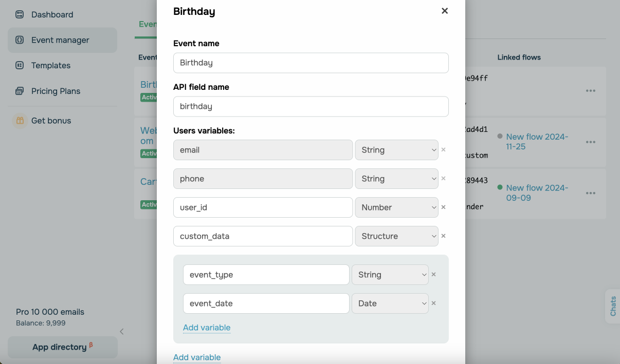Open the event_date Date type dropdown
This screenshot has height=364, width=620.
(x=390, y=303)
